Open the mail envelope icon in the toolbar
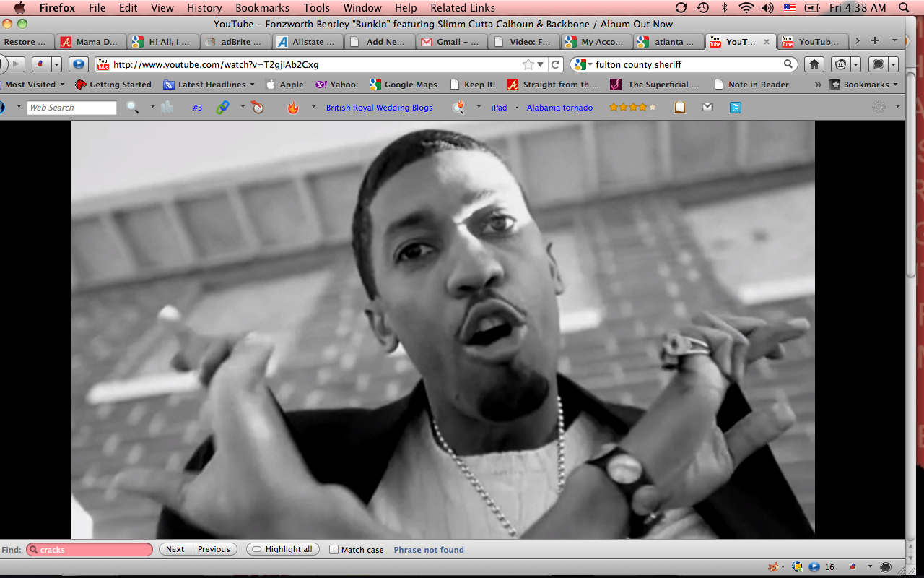The height and width of the screenshot is (578, 924). coord(707,108)
